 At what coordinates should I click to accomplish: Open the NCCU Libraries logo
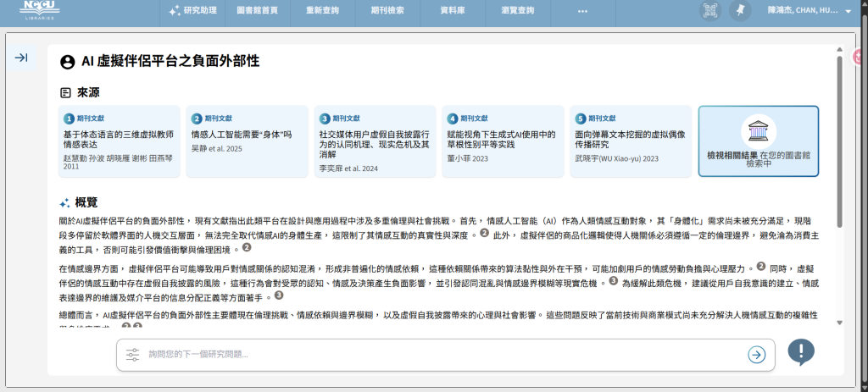(39, 10)
